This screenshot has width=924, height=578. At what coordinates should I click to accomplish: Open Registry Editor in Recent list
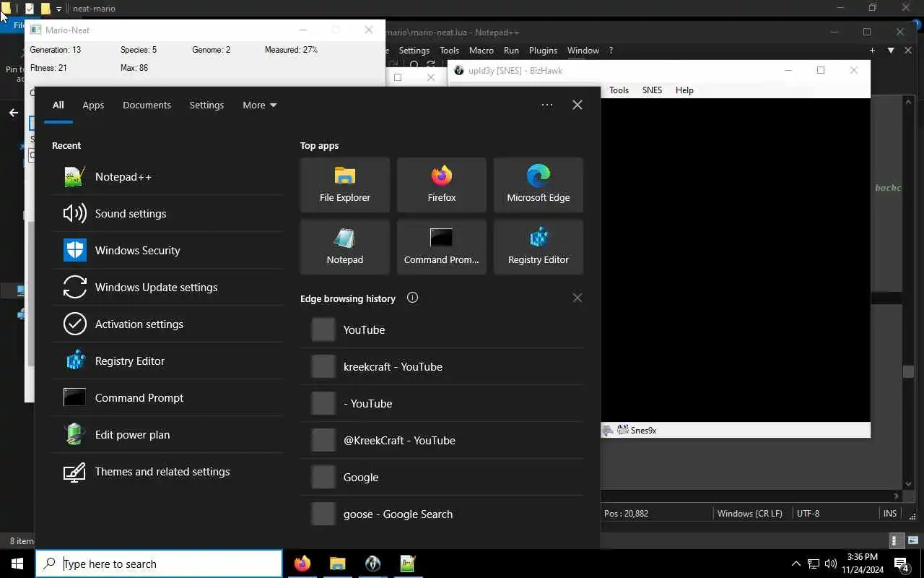click(167, 361)
